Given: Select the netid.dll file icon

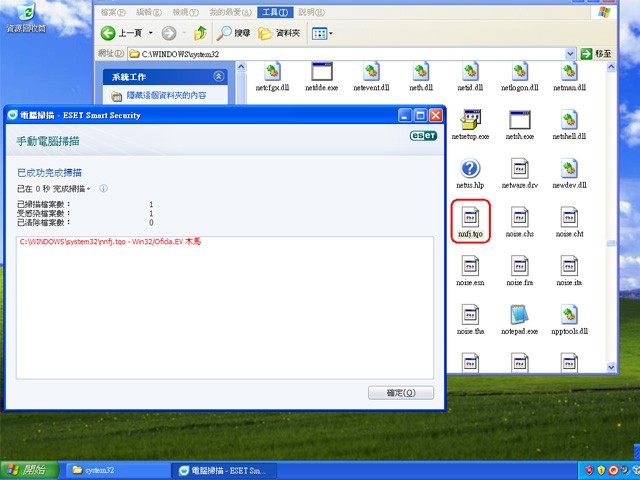Looking at the screenshot, I should (x=470, y=72).
